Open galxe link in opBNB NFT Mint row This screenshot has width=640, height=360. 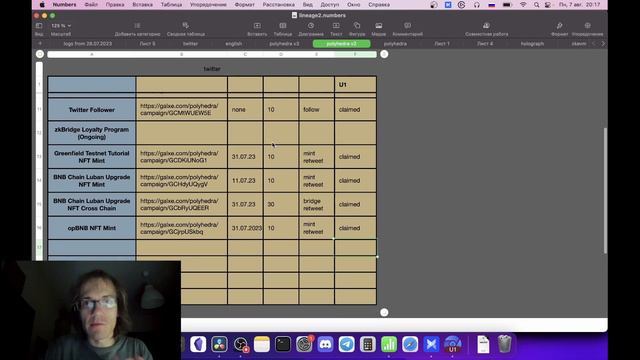(x=179, y=228)
